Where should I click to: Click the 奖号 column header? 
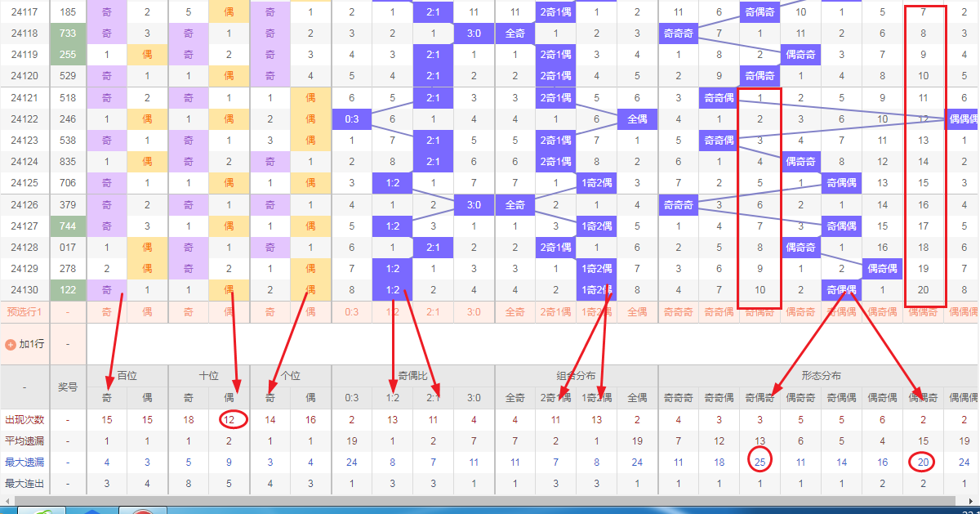(68, 387)
